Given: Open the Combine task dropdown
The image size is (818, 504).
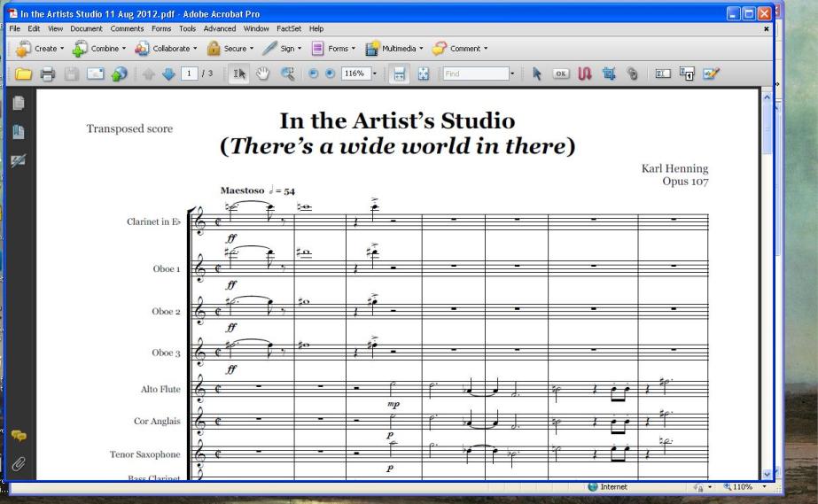Looking at the screenshot, I should [99, 49].
